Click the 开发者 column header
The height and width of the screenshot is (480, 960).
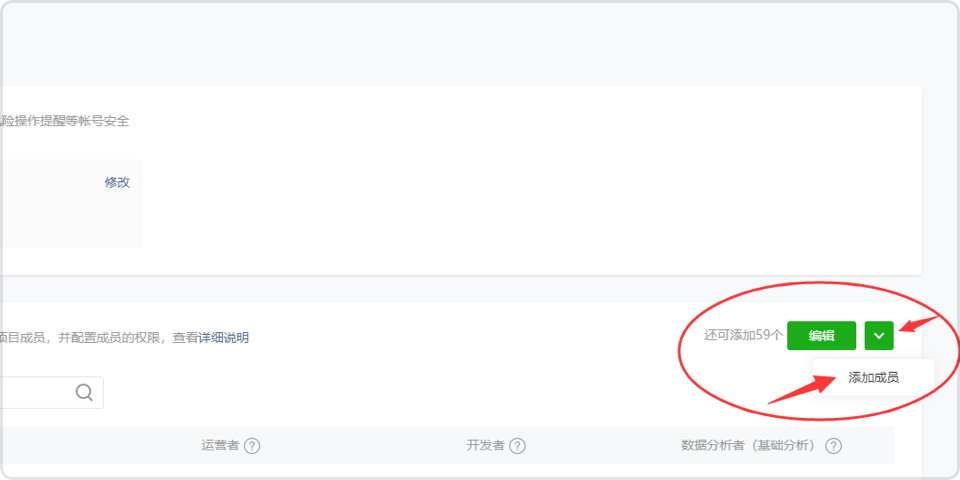486,446
